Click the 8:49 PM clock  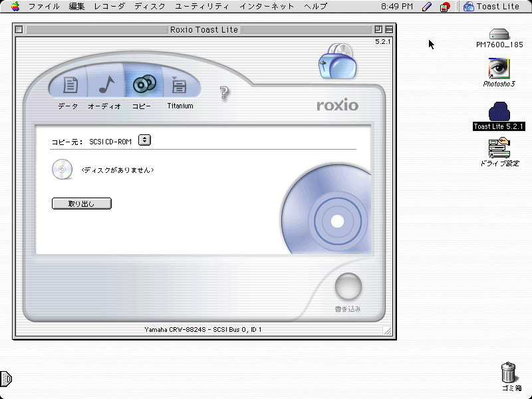pyautogui.click(x=396, y=6)
